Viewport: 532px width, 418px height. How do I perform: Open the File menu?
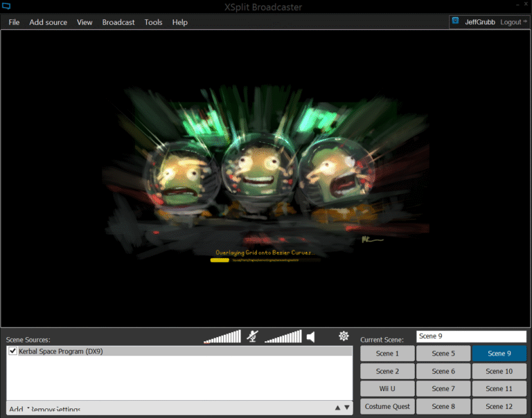14,22
